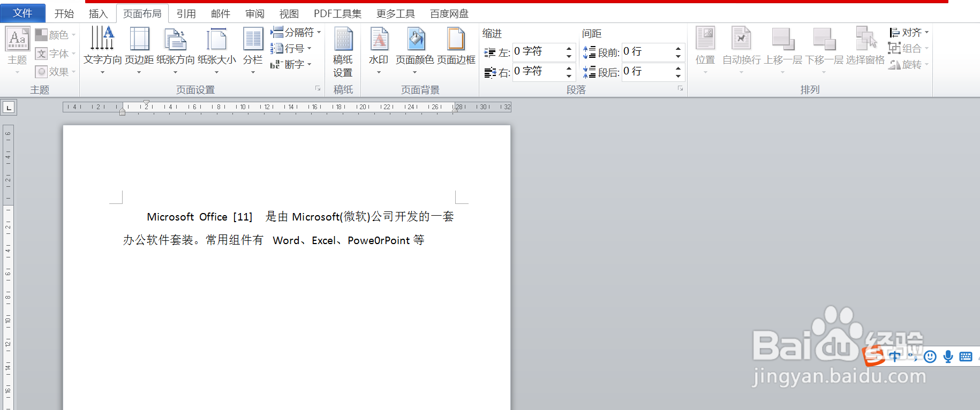Click 页面颜色 page color icon
Screen dimensions: 980x410
[x=416, y=39]
